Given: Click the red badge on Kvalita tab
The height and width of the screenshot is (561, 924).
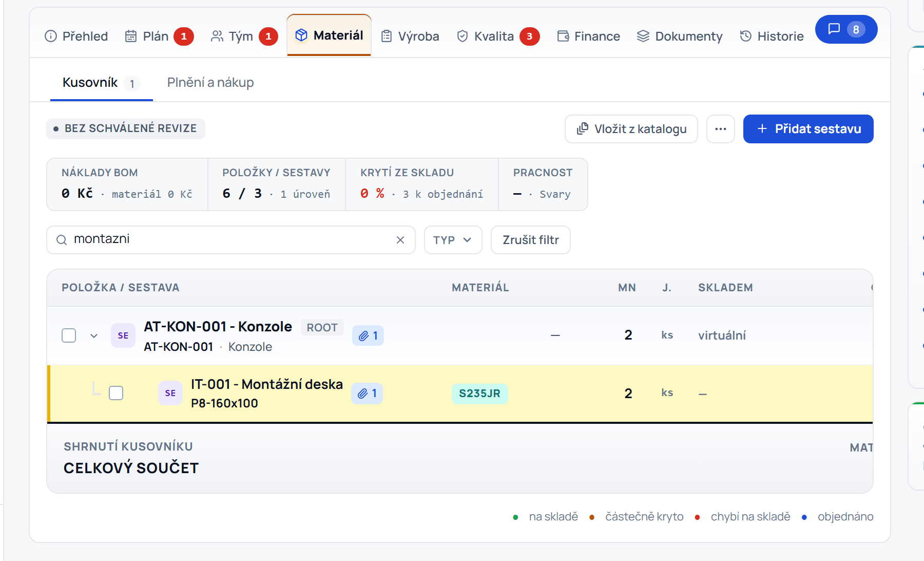Looking at the screenshot, I should point(530,36).
